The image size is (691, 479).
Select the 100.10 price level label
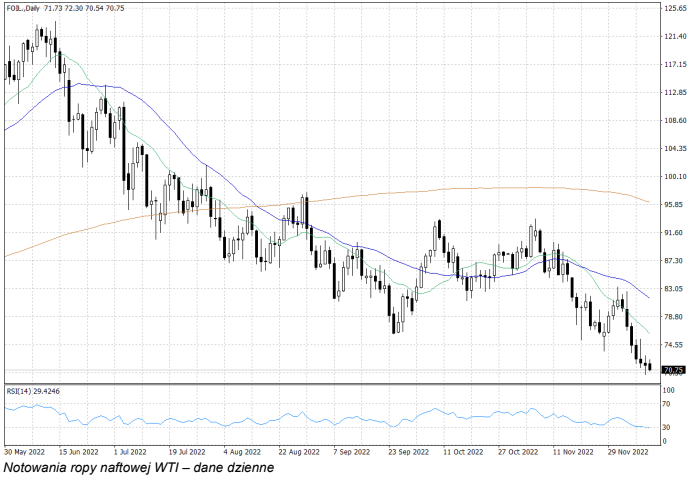click(673, 177)
